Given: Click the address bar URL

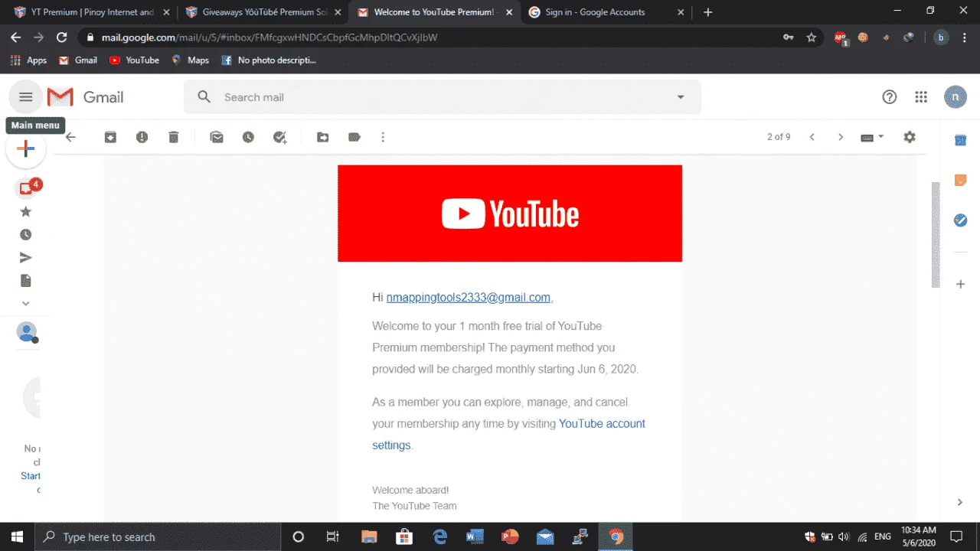Looking at the screenshot, I should tap(269, 37).
